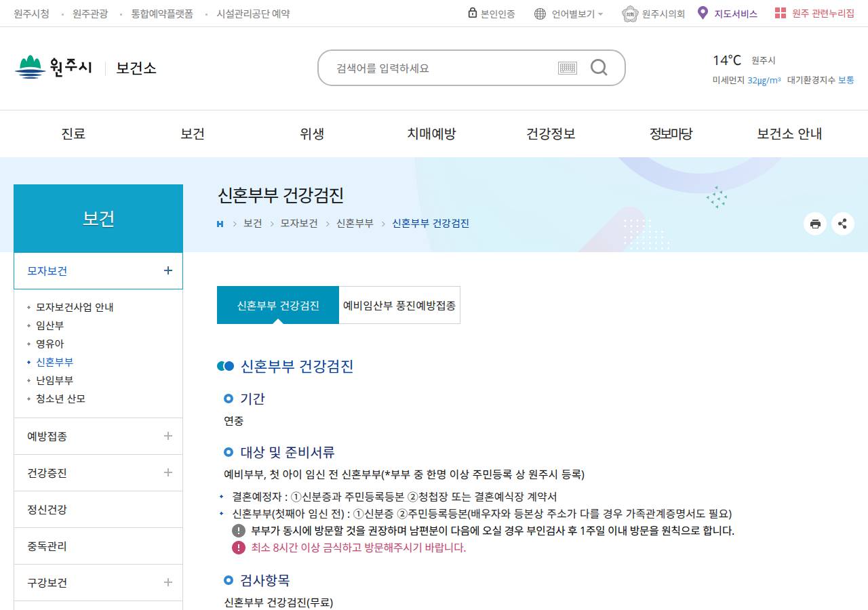Open the 진료 main menu

(x=73, y=134)
